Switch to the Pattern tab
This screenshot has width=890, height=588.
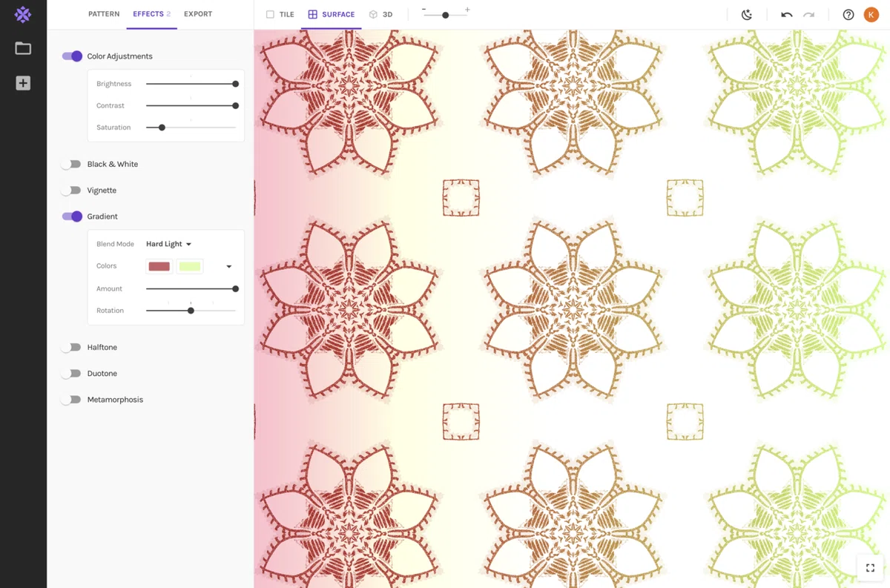click(104, 14)
